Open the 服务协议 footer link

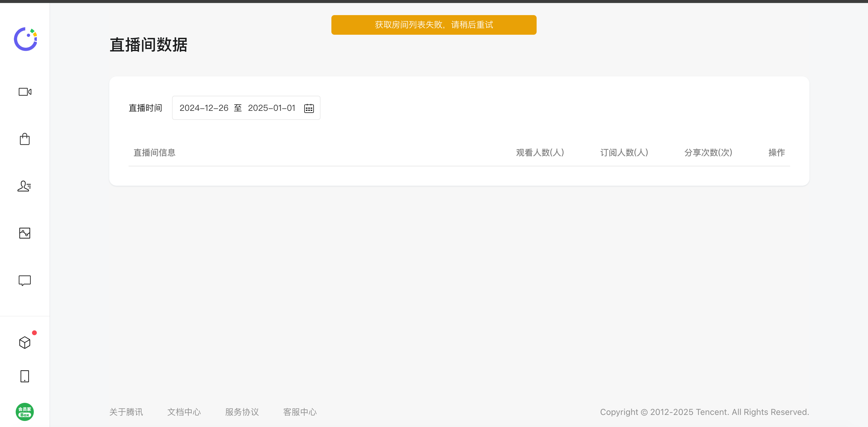(242, 412)
